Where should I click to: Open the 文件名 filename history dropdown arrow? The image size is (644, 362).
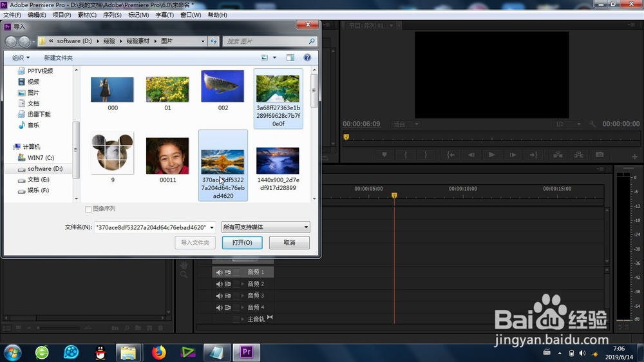[212, 227]
